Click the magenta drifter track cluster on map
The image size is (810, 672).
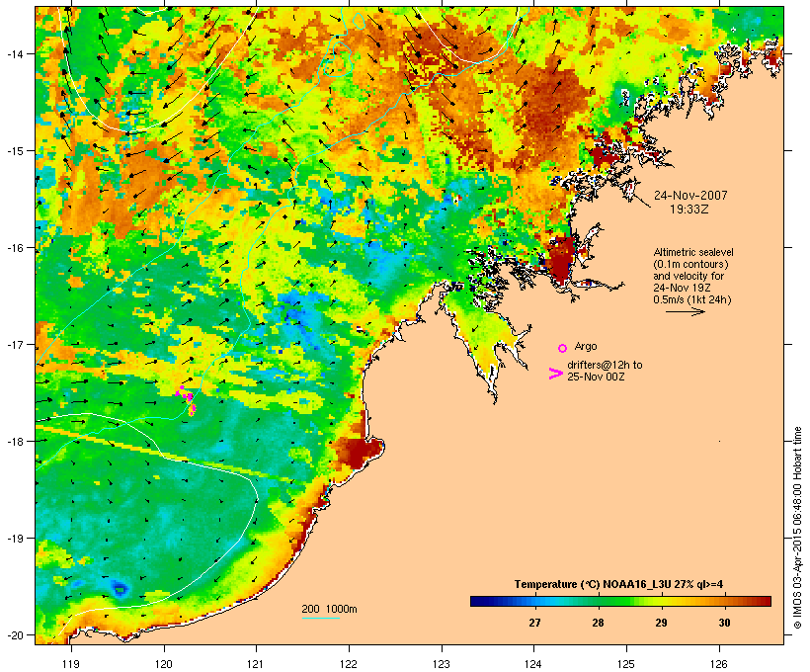coord(186,399)
